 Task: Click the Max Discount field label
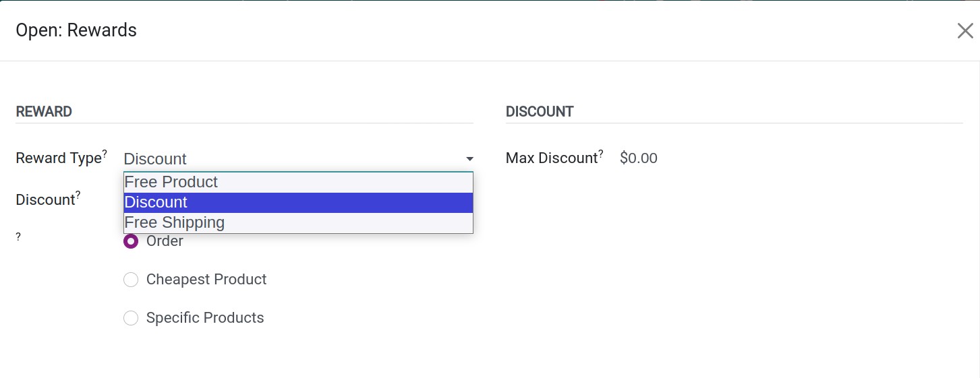[552, 158]
